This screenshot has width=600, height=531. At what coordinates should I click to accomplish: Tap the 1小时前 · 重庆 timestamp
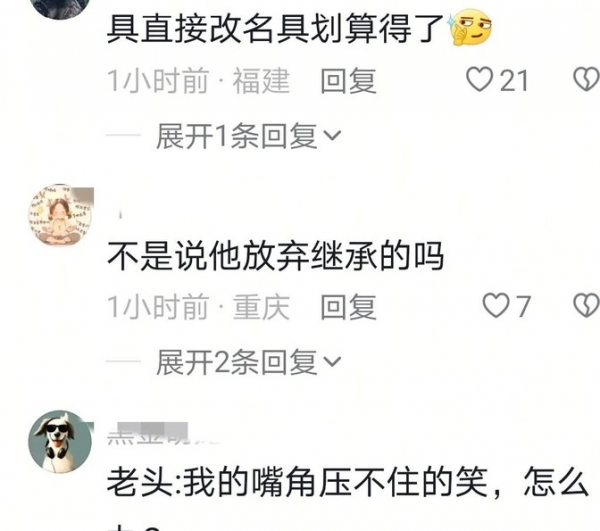tap(198, 307)
